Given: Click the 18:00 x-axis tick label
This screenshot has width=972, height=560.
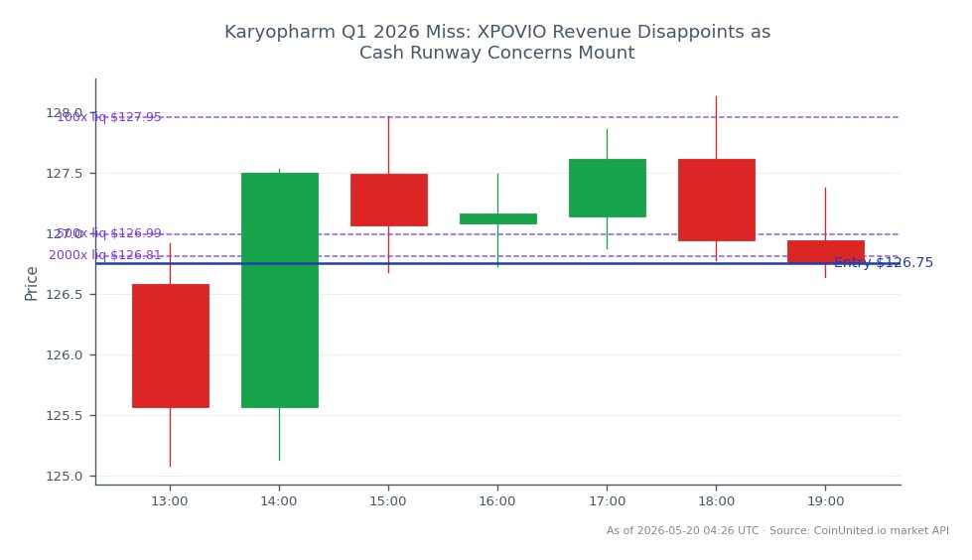Looking at the screenshot, I should pos(716,501).
